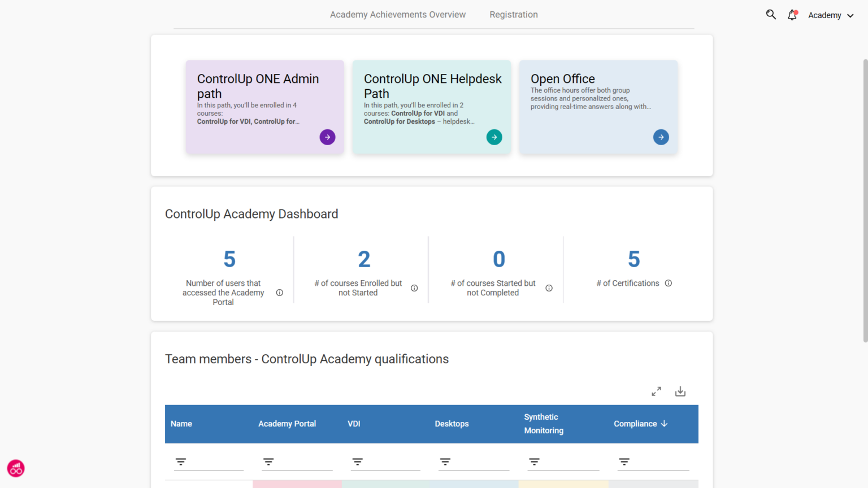The width and height of the screenshot is (868, 488).
Task: Click the notifications bell icon
Action: pyautogui.click(x=792, y=15)
